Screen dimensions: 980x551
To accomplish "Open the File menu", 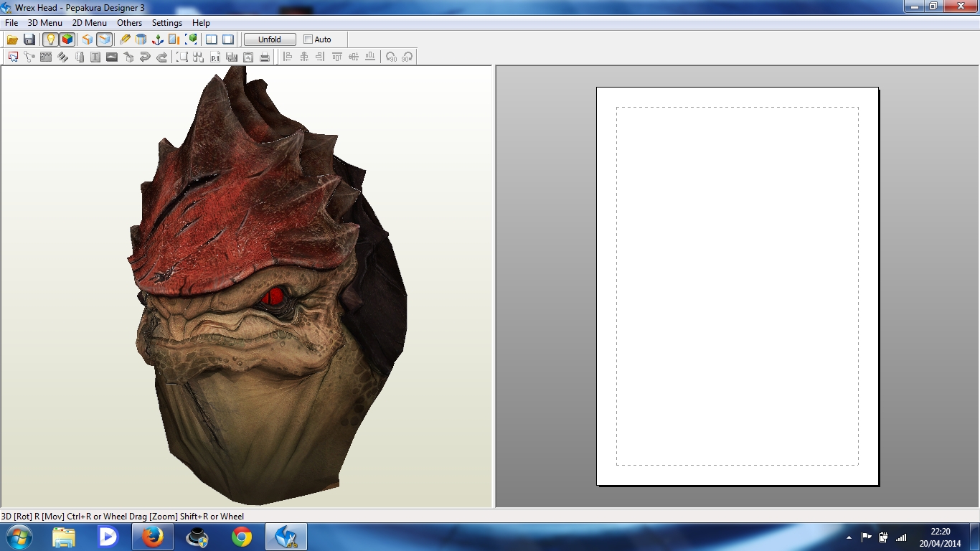I will (11, 23).
